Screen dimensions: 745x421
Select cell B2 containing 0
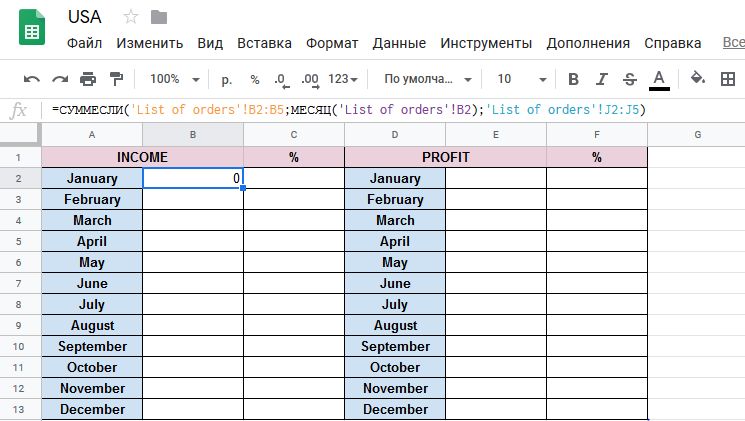pyautogui.click(x=193, y=178)
